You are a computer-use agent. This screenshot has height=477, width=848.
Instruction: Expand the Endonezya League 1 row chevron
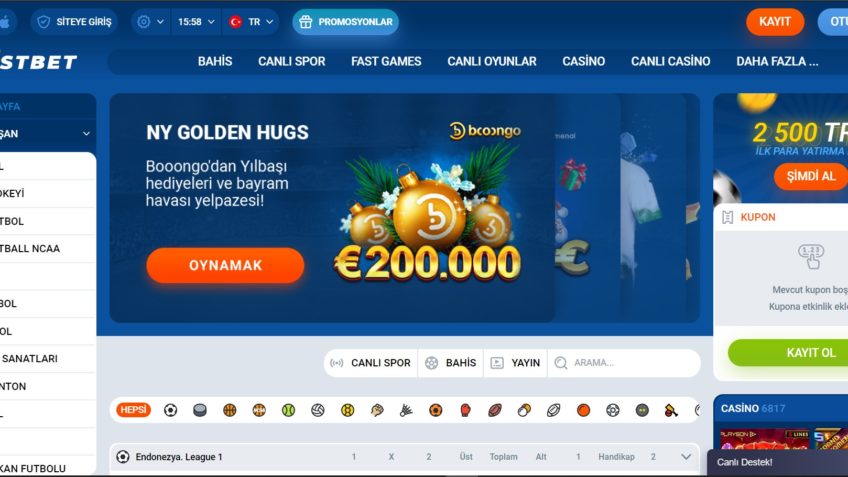click(x=686, y=457)
